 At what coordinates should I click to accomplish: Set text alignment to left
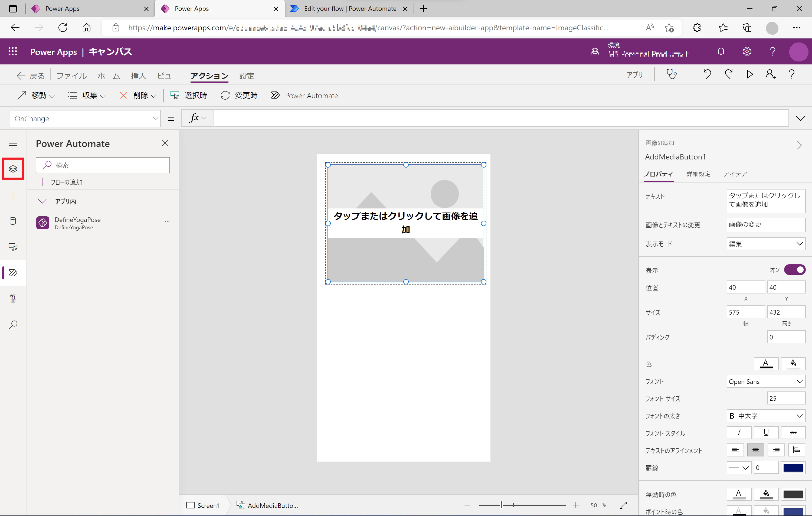pos(735,450)
